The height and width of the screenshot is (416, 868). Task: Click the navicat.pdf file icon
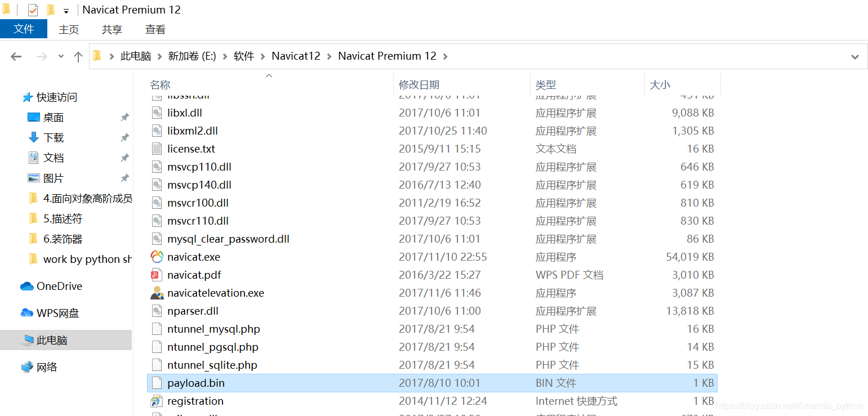pos(157,275)
